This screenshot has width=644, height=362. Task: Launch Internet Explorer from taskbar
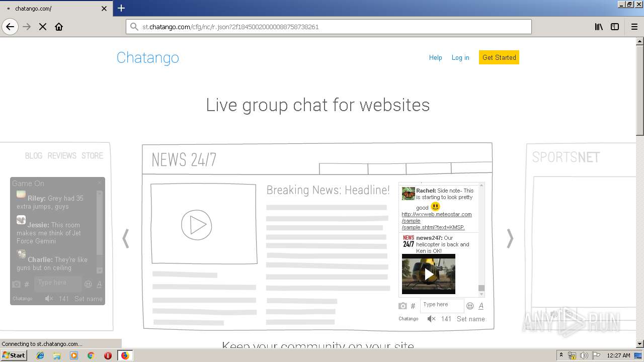coord(40,355)
